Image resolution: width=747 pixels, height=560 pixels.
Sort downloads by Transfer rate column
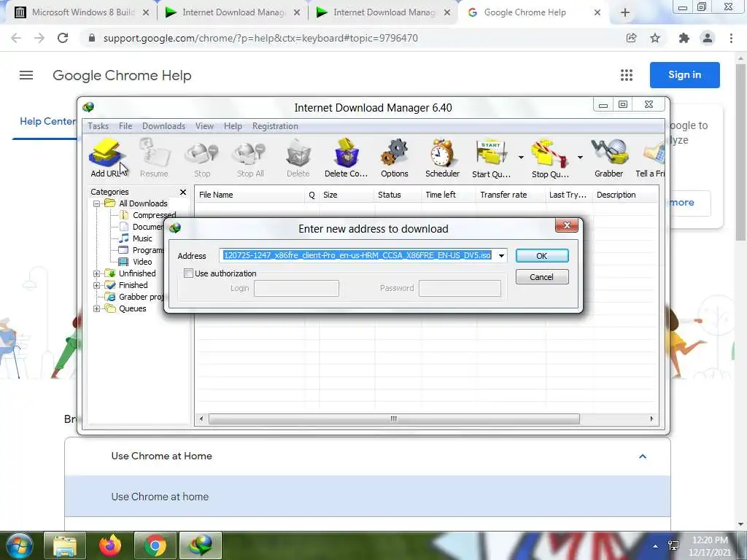point(510,195)
